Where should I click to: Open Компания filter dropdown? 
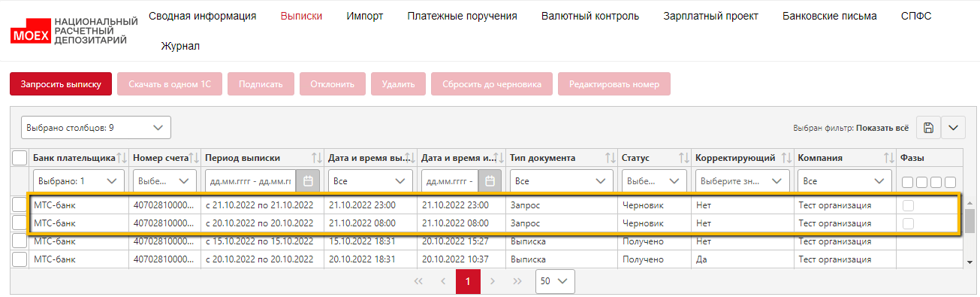[x=845, y=181]
